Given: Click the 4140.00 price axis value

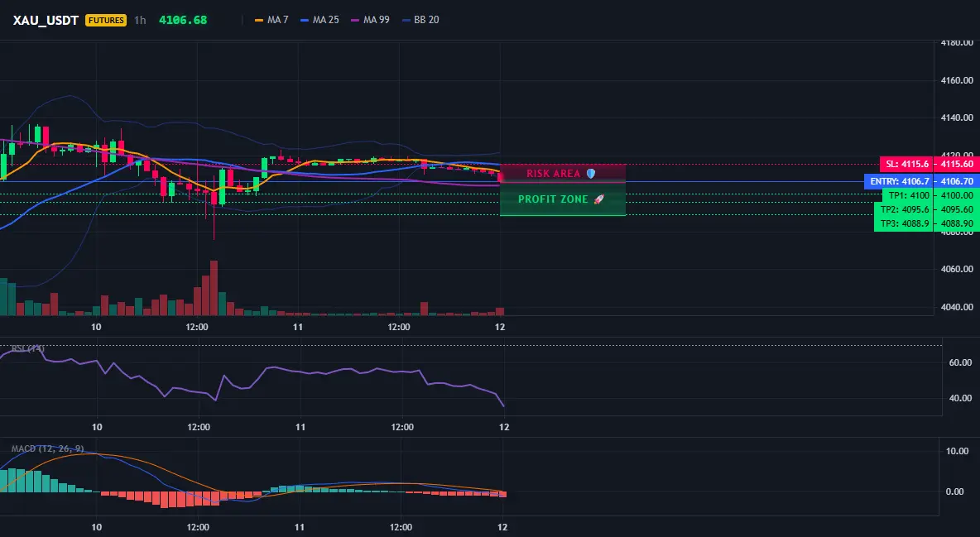Looking at the screenshot, I should point(957,117).
